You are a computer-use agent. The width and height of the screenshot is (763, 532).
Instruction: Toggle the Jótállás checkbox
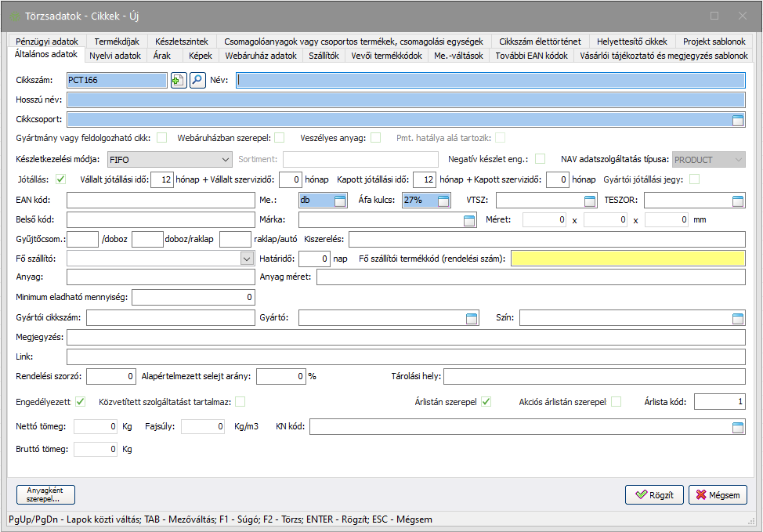point(61,179)
